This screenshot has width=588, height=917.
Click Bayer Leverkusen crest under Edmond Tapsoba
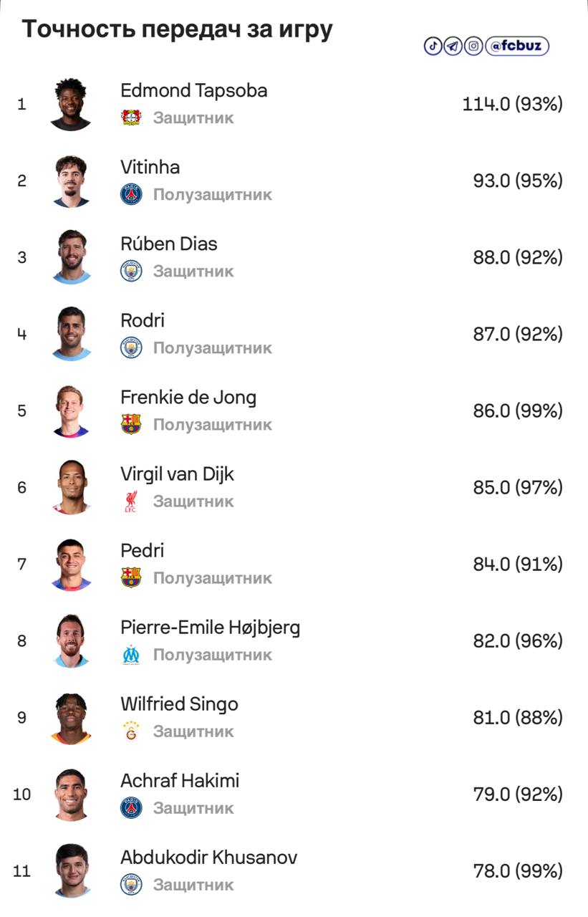pyautogui.click(x=131, y=117)
